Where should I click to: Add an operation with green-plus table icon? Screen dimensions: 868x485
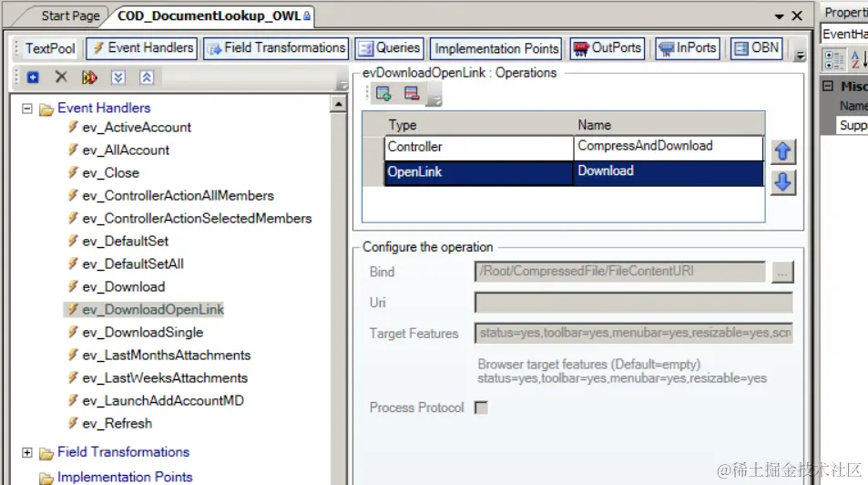point(383,93)
